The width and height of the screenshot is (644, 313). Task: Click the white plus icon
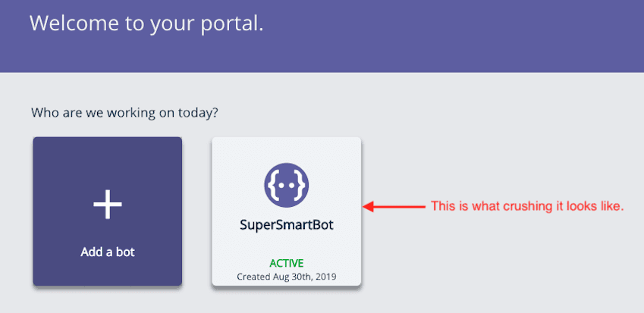[x=107, y=205]
